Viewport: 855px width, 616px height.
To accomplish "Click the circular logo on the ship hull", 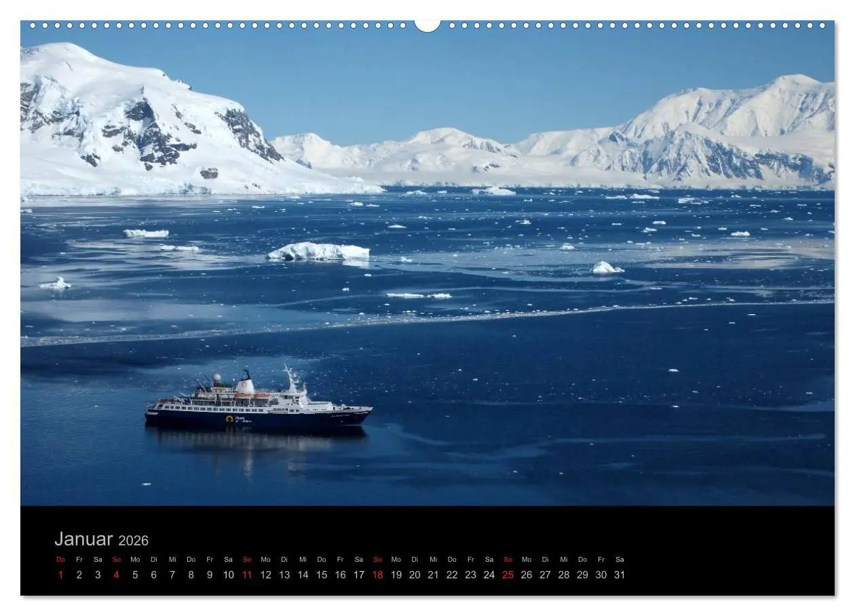I will point(229,419).
